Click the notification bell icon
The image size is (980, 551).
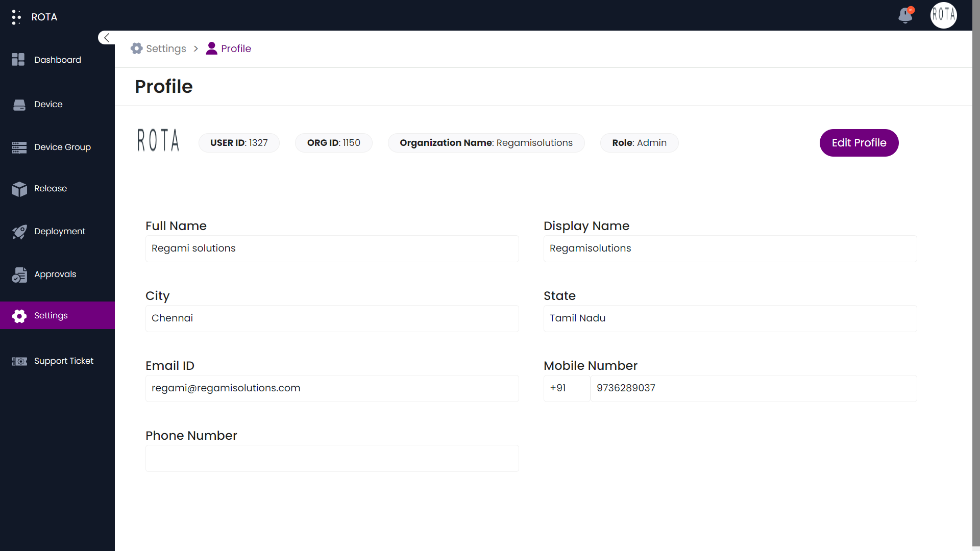pos(905,15)
